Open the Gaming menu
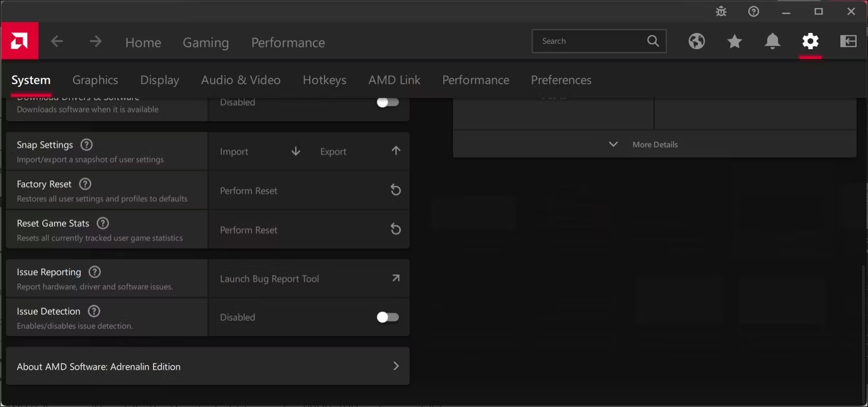This screenshot has width=868, height=407. [x=205, y=42]
